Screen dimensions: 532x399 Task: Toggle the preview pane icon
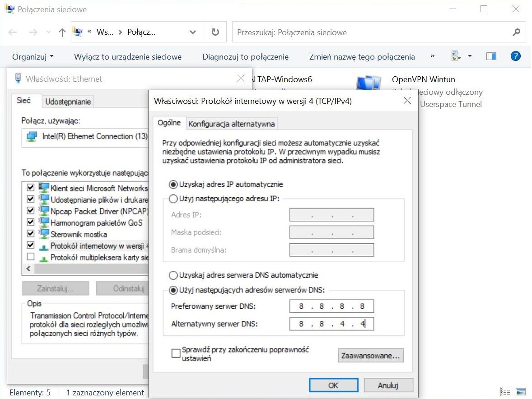coord(491,56)
